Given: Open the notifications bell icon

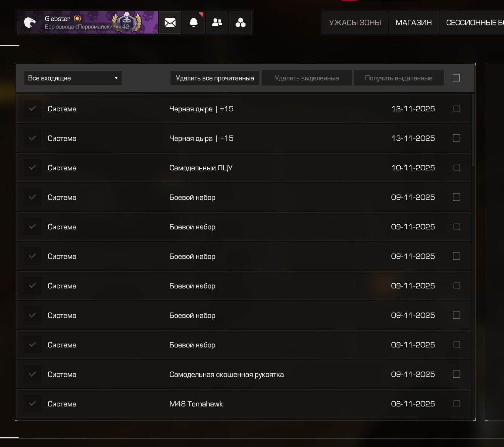Looking at the screenshot, I should 194,22.
